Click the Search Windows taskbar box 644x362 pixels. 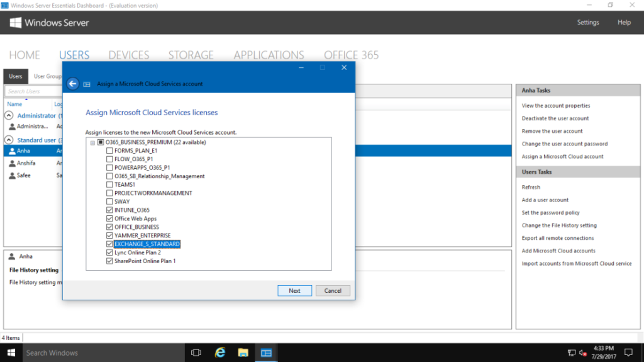[103, 353]
